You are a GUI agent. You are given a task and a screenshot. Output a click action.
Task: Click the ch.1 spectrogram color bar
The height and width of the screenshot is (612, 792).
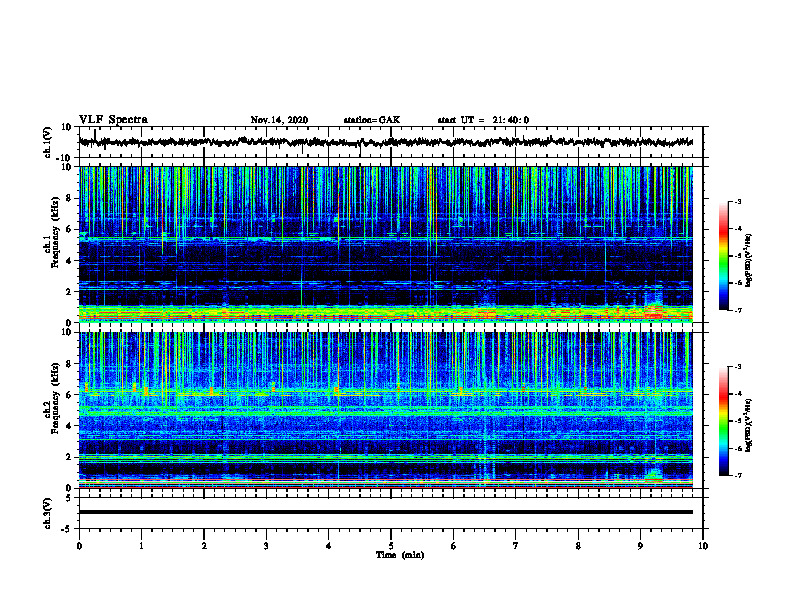pos(724,256)
